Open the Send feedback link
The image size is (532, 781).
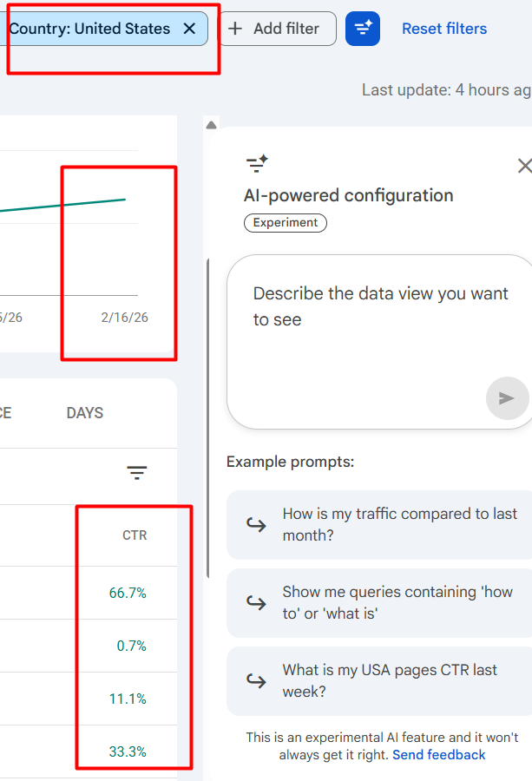coord(439,755)
